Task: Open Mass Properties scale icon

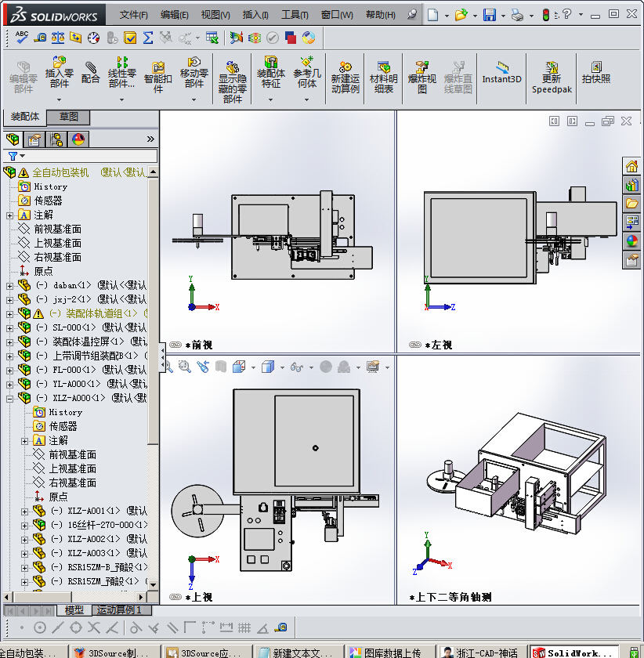Action: [x=58, y=38]
